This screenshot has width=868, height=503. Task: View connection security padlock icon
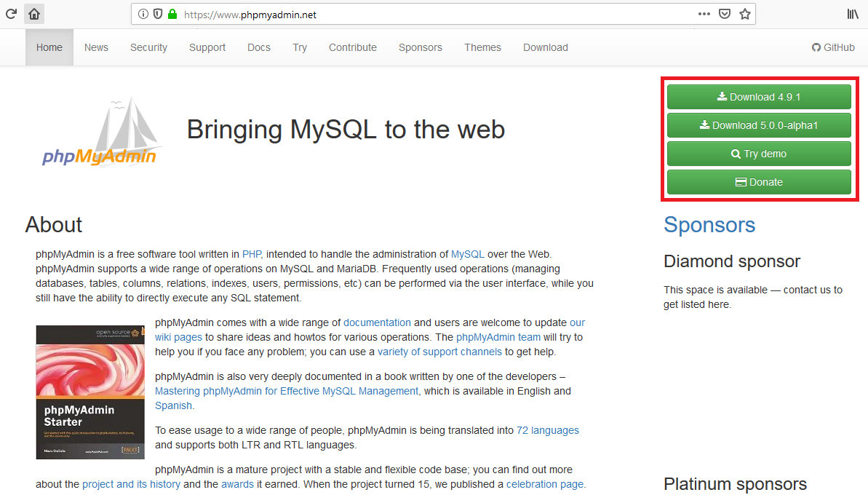click(172, 14)
